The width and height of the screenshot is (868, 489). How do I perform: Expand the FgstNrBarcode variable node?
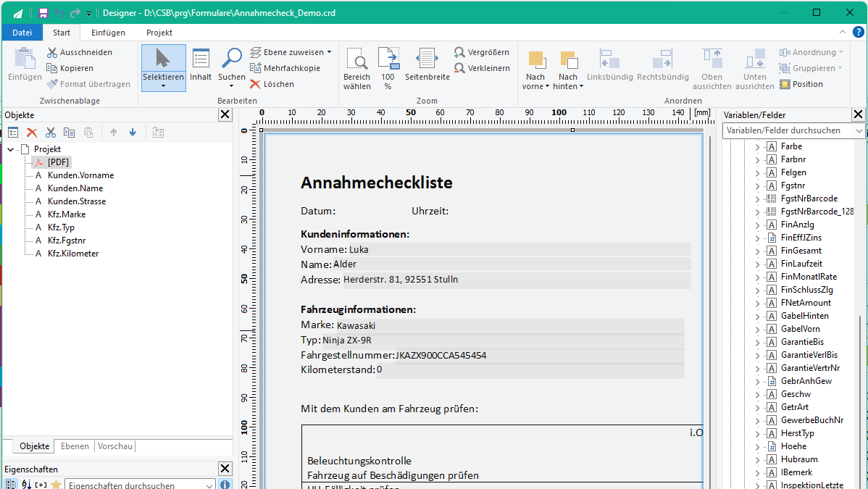coord(757,198)
